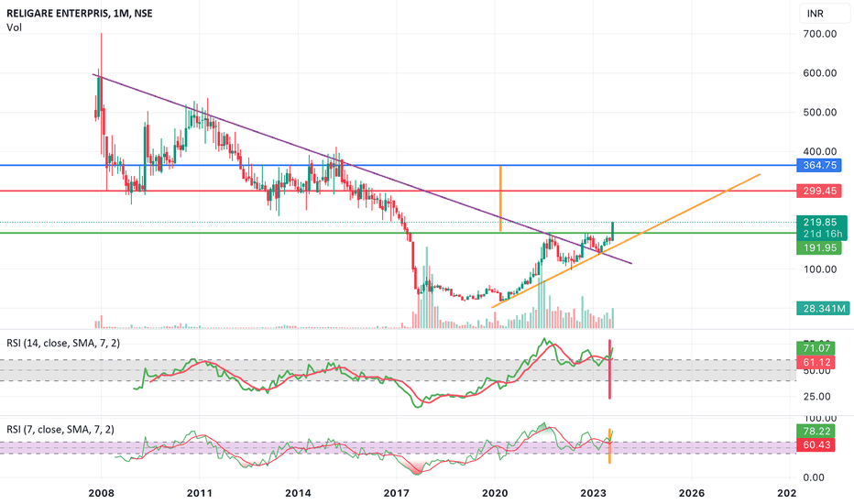This screenshot has width=854, height=504.
Task: Click the RSI 71.07 value label
Action: pyautogui.click(x=816, y=348)
